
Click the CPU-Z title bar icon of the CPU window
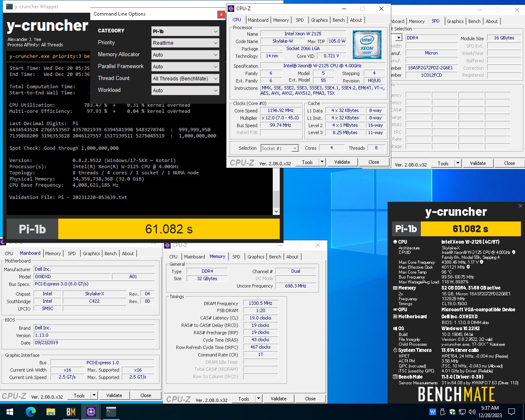point(231,8)
